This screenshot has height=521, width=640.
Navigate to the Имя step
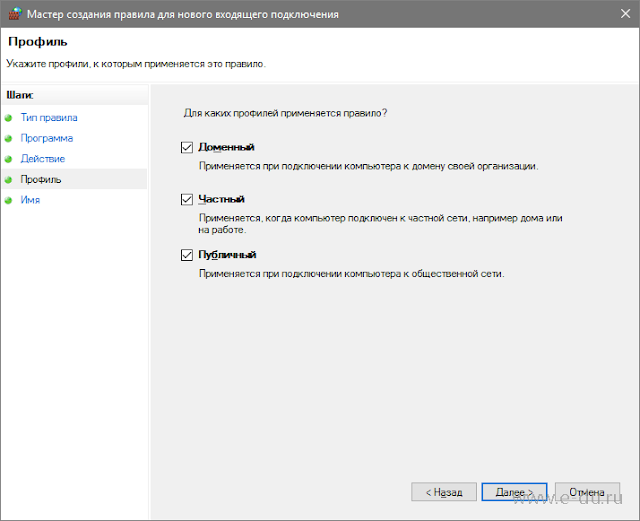(30, 200)
